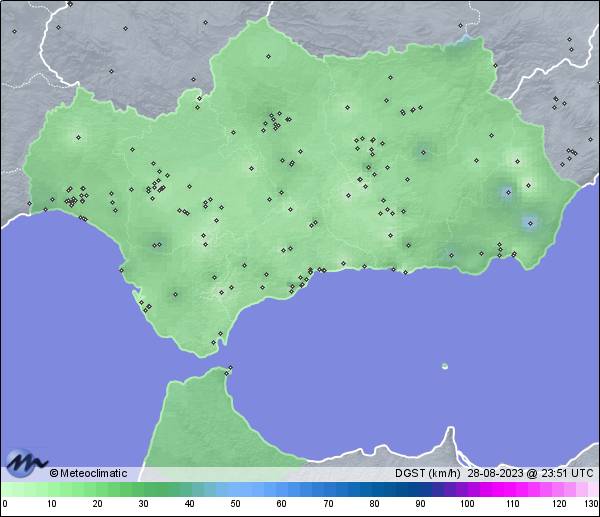600x517 pixels.
Task: Click the Meteoclimatic wave logo
Action: 26,463
